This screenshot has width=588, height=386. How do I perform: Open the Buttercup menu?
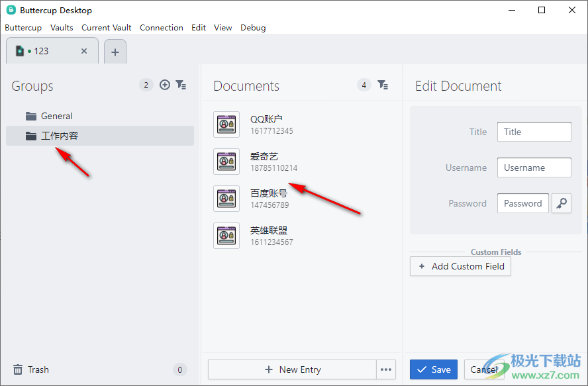[x=23, y=28]
